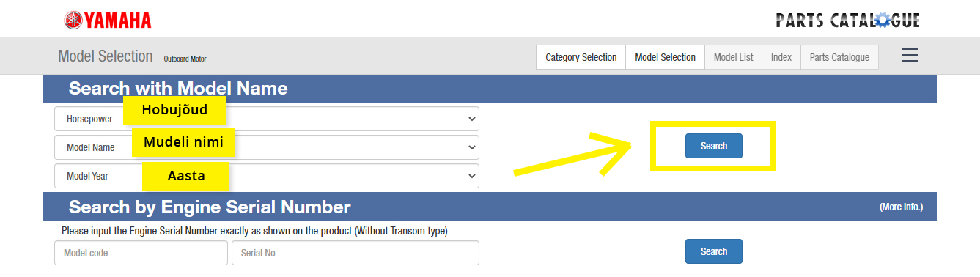This screenshot has height=277, width=980.
Task: Switch to the Category Selection tab
Action: pos(581,57)
